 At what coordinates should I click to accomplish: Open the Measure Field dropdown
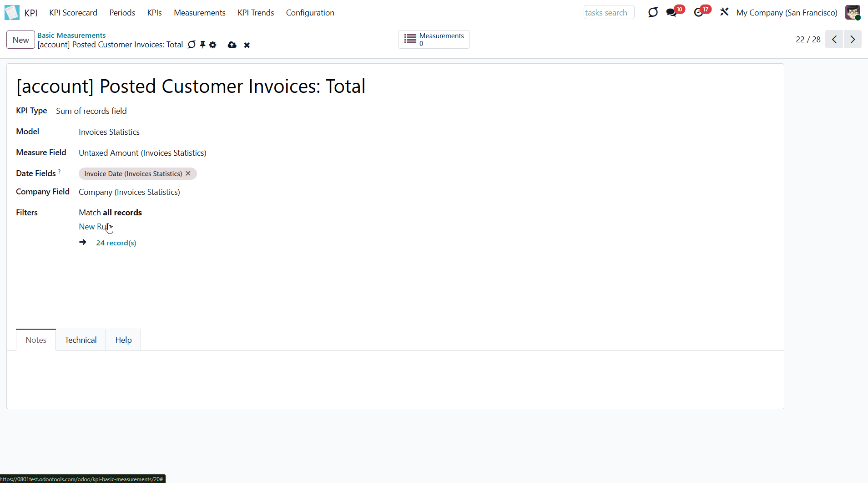142,153
